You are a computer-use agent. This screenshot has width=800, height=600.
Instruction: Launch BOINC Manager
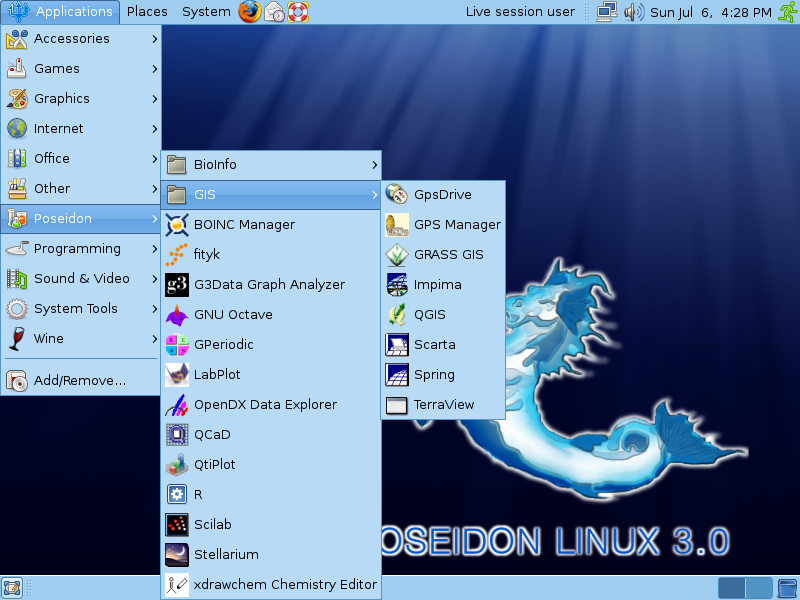[x=271, y=225]
